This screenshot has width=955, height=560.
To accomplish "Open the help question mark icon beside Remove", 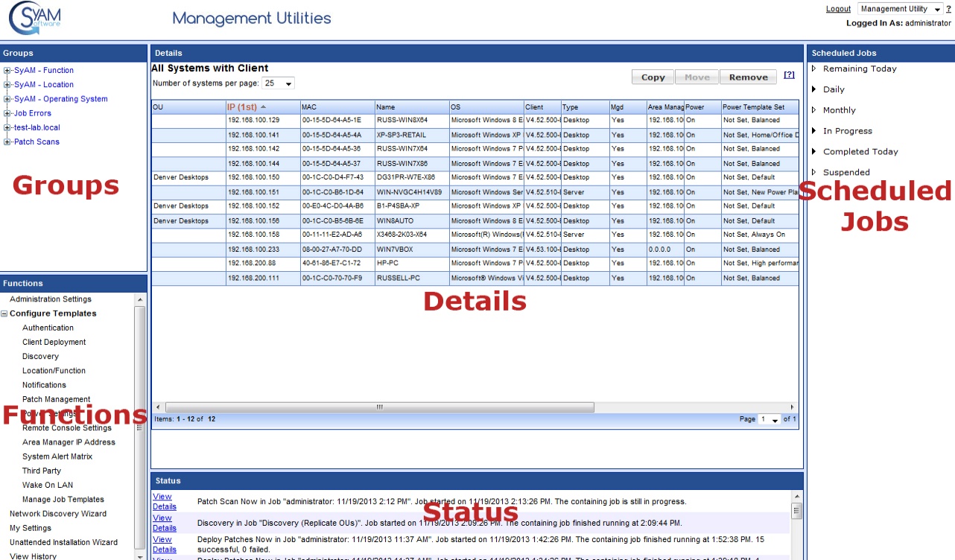I will (x=789, y=75).
